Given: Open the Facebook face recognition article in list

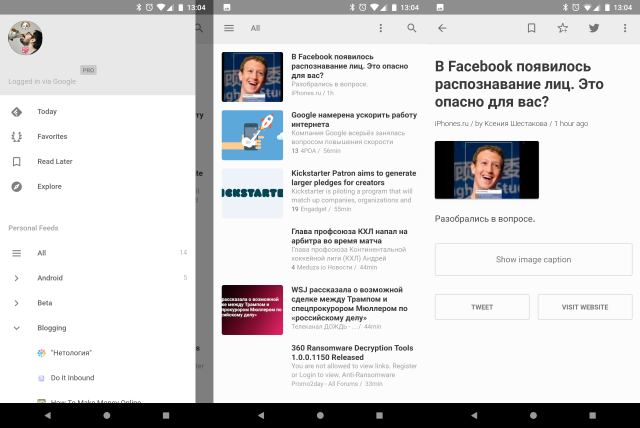Looking at the screenshot, I should pos(320,76).
